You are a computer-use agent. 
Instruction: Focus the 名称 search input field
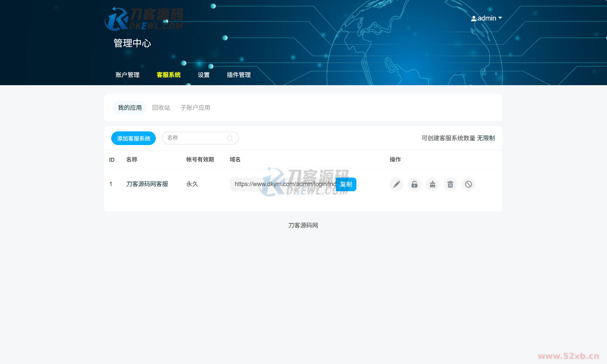pyautogui.click(x=195, y=138)
